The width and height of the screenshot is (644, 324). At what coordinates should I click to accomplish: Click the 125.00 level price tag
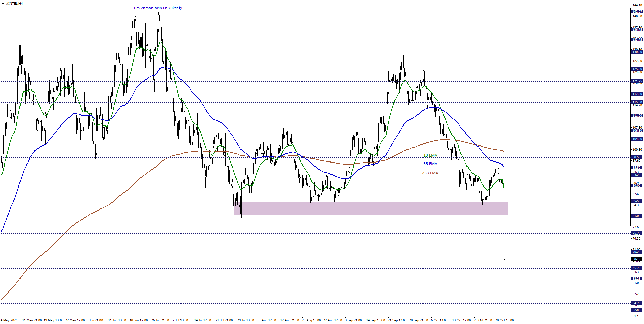tap(637, 69)
